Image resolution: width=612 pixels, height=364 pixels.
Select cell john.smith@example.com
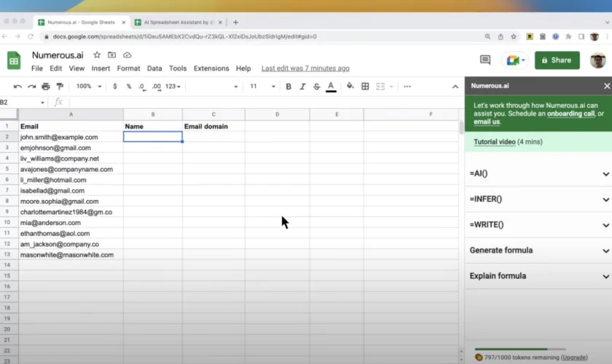(71, 137)
